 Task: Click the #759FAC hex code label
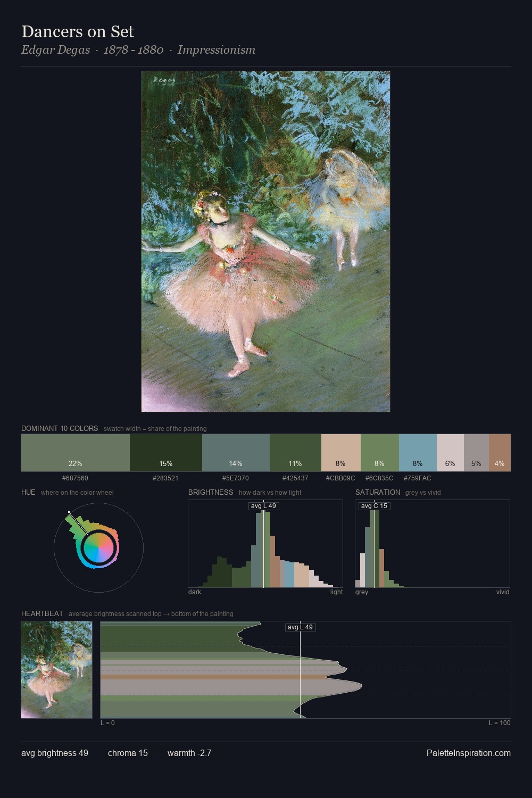[x=418, y=478]
